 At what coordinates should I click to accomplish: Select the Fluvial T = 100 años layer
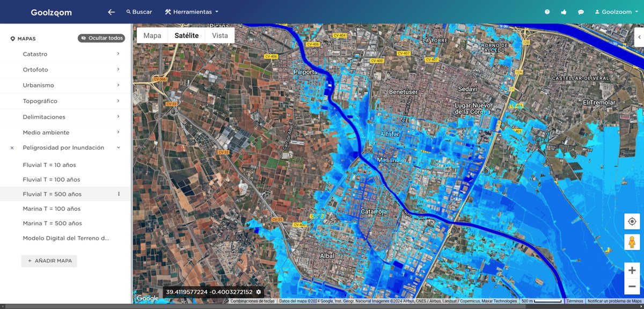tap(52, 180)
